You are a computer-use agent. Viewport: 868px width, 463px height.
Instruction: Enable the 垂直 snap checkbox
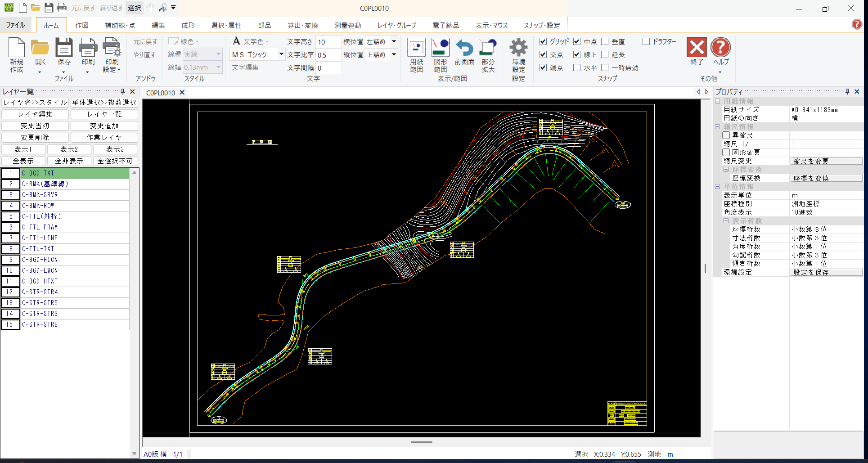[605, 41]
